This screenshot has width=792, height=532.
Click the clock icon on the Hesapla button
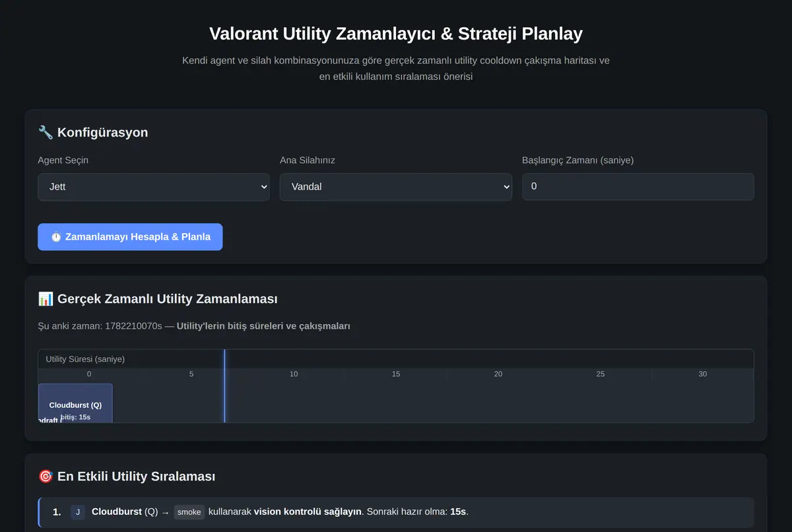point(56,237)
